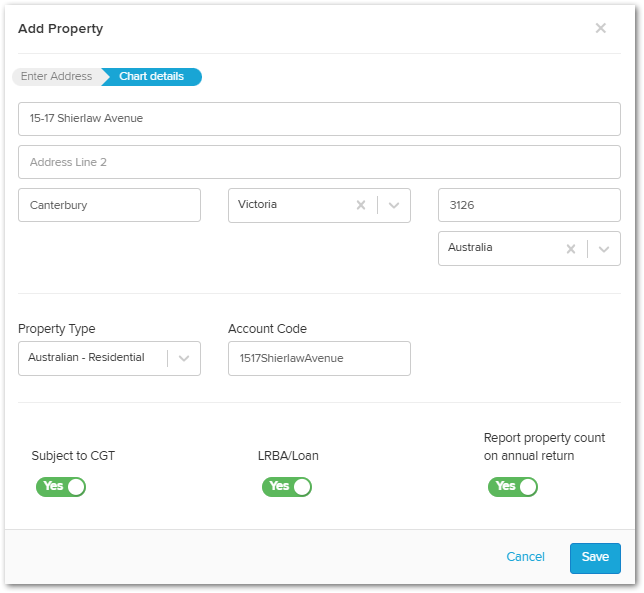Turn off the LRBA/Loan toggle
This screenshot has height=593, width=644.
click(287, 487)
